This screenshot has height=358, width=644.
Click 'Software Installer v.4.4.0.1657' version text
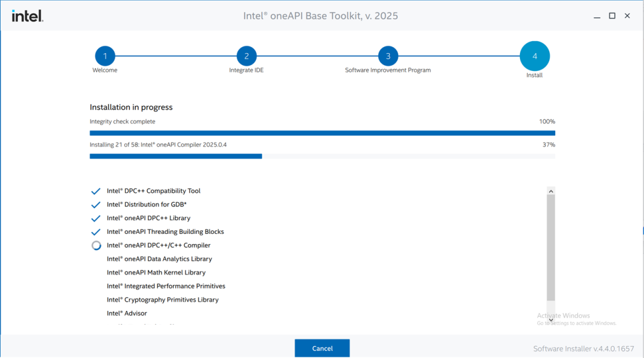pos(584,348)
